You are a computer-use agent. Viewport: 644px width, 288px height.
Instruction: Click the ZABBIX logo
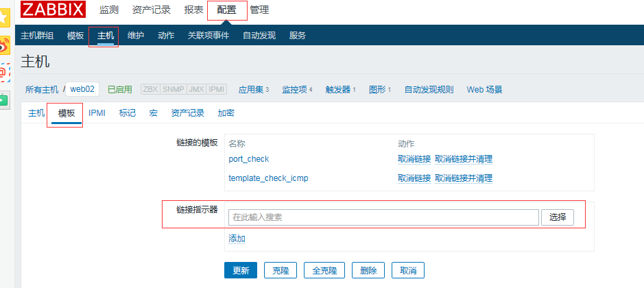[x=53, y=10]
